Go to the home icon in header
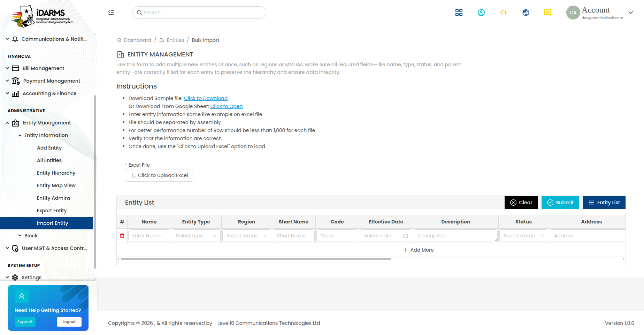Viewport: 644px width, 335px height. (x=503, y=13)
